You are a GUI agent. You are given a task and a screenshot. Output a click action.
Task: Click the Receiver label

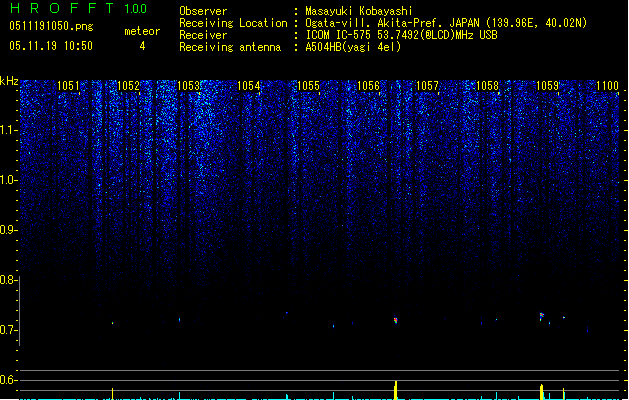tap(203, 35)
